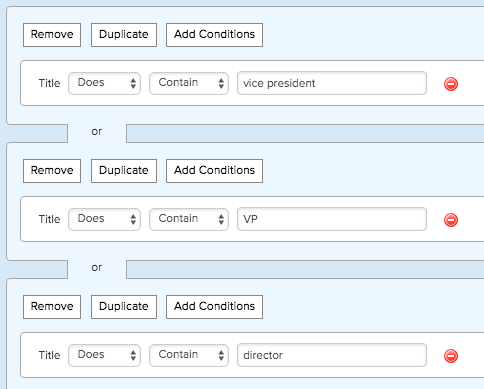Add Conditions to the first group
This screenshot has height=389, width=484.
click(x=214, y=35)
